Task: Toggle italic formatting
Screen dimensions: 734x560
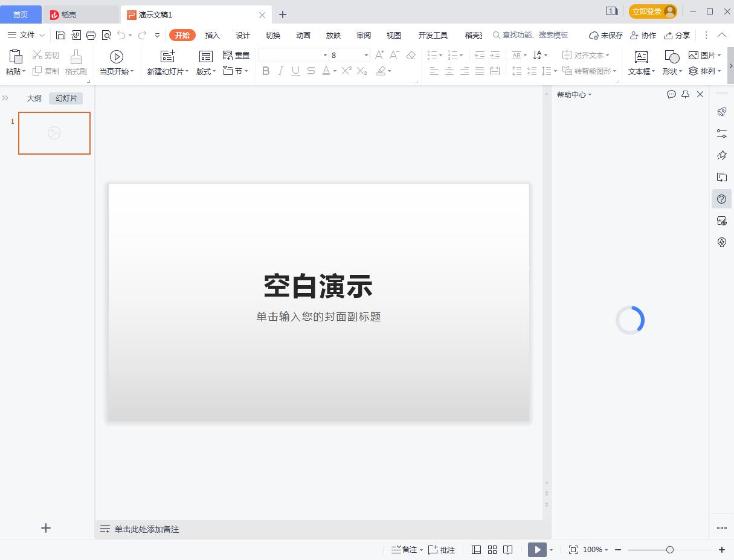Action: point(281,71)
